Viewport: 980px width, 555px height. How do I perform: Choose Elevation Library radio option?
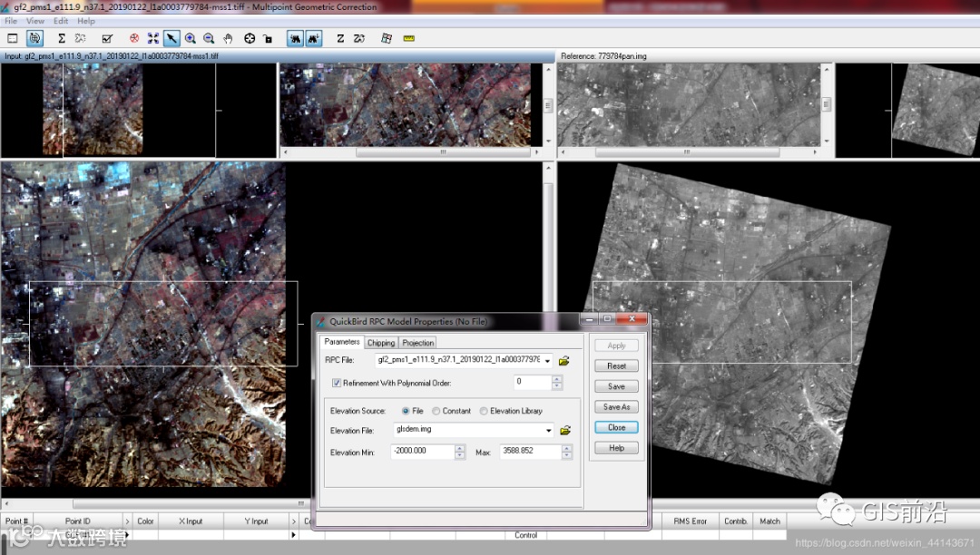pos(484,411)
